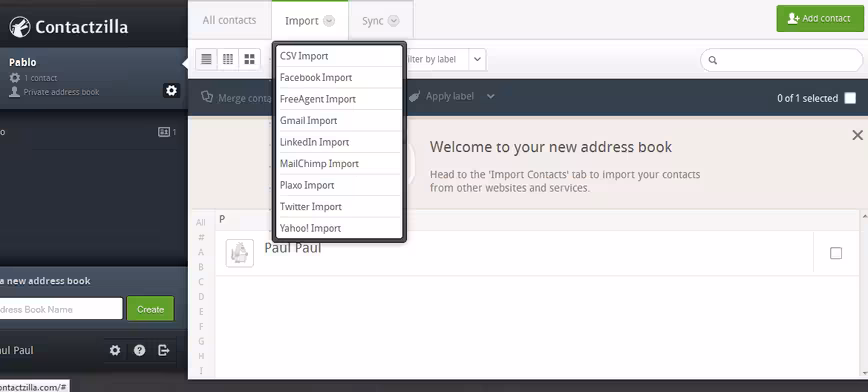Expand the Apply label chevron
The height and width of the screenshot is (392, 868).
click(490, 96)
